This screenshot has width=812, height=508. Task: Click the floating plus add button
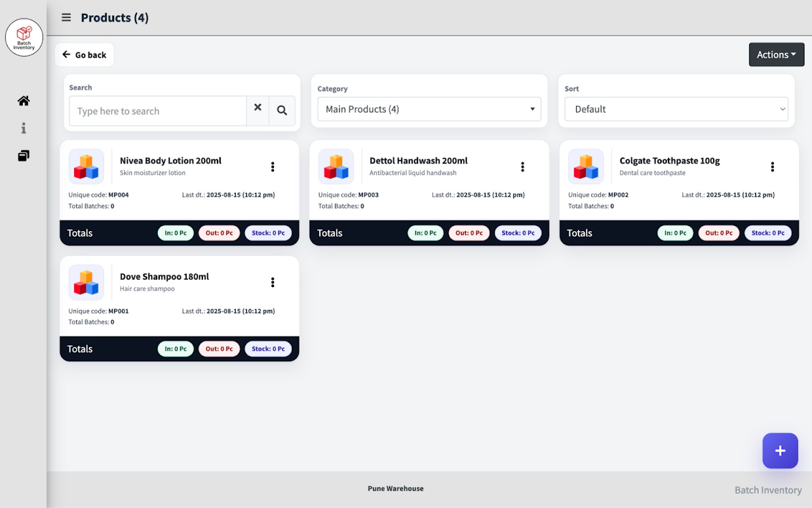780,451
